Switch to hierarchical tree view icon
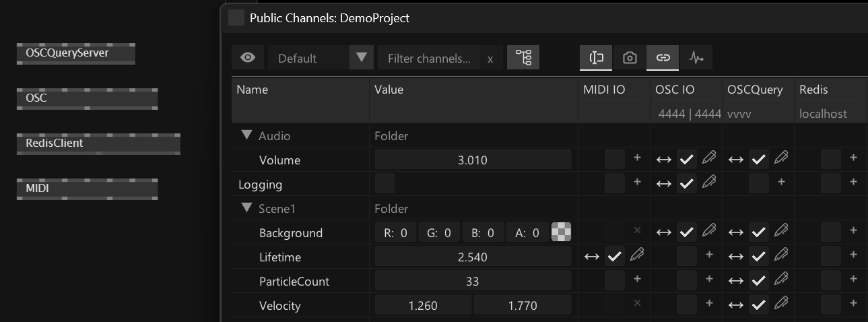 (523, 58)
